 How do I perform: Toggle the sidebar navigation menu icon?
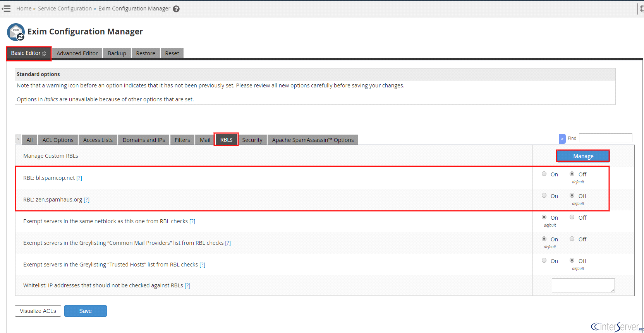click(x=6, y=9)
